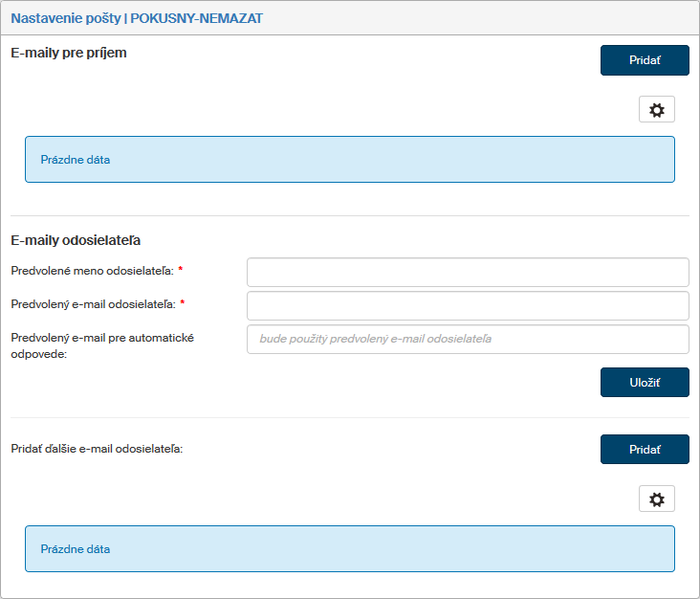Click into Predvolený e-mail odosielateľa text box
This screenshot has height=599, width=700.
tap(468, 305)
